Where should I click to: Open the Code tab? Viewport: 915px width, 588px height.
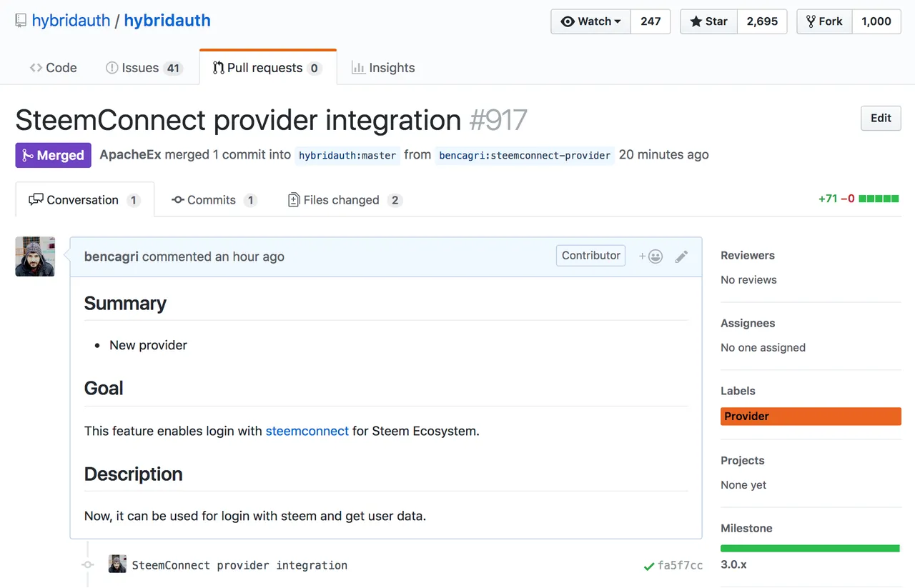pyautogui.click(x=53, y=68)
